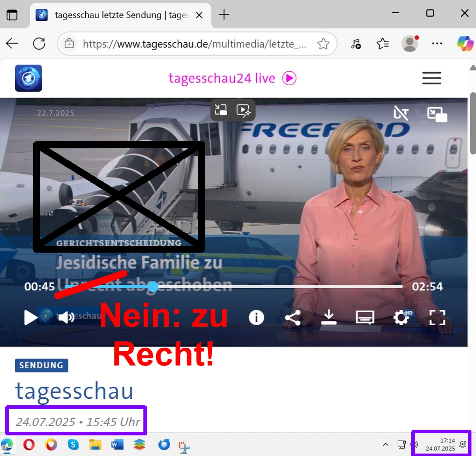This screenshot has width=476, height=456.
Task: Share the video via share icon
Action: click(x=293, y=318)
